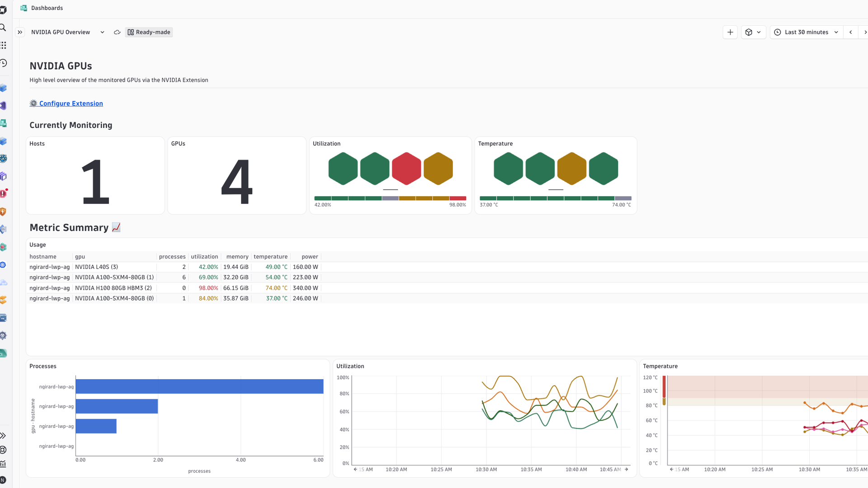The image size is (868, 488).
Task: Click the Dashboards header app icon
Action: [24, 8]
